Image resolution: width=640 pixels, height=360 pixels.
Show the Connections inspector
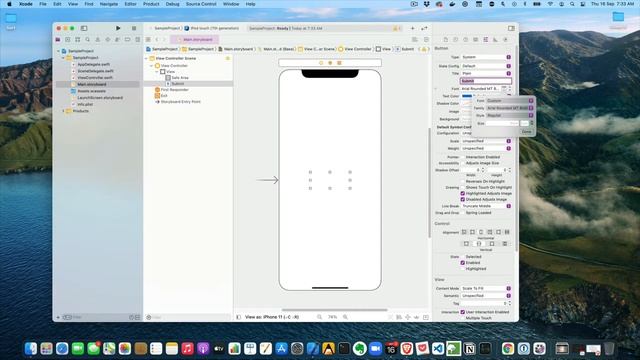505,40
